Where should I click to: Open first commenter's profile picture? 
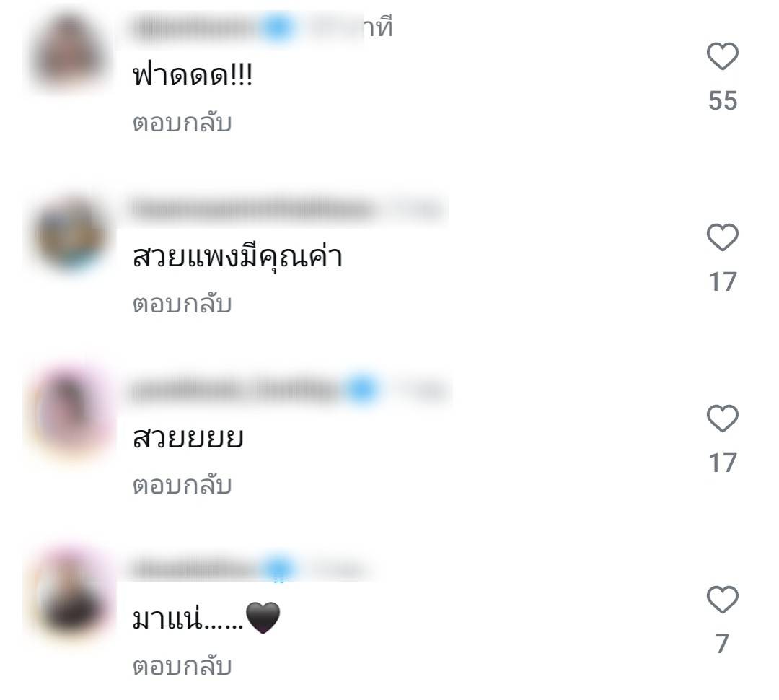(69, 52)
